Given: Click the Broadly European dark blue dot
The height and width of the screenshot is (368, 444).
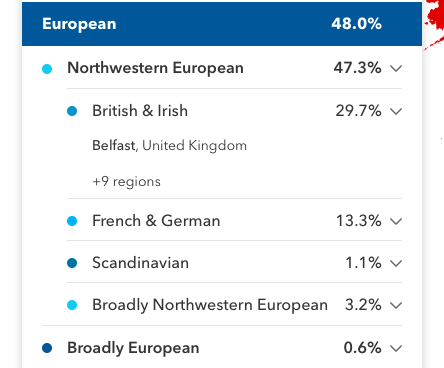Looking at the screenshot, I should click(x=47, y=348).
